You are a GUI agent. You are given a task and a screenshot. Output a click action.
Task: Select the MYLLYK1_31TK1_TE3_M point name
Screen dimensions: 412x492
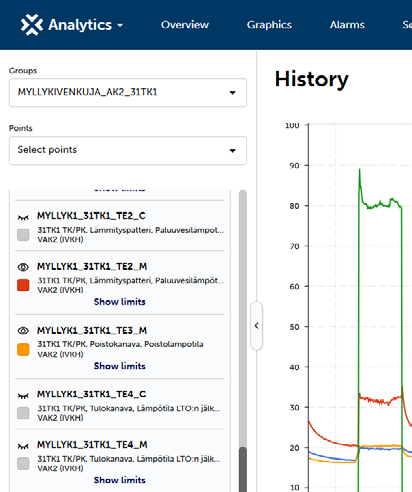tap(92, 330)
